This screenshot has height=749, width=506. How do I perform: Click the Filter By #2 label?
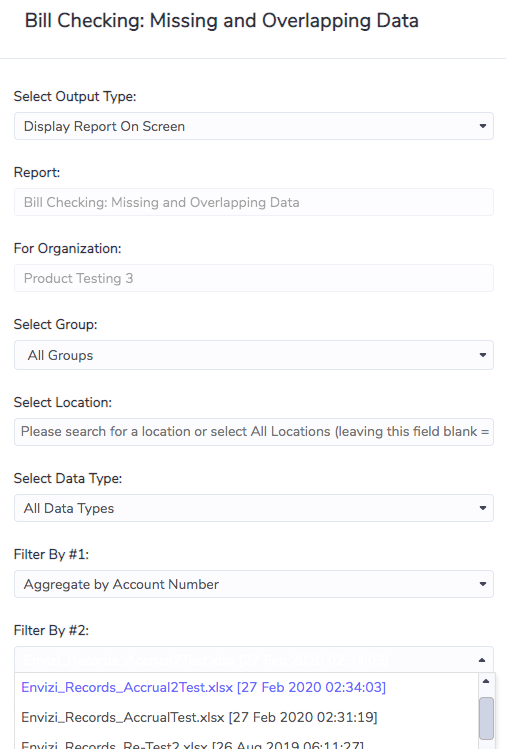point(51,630)
